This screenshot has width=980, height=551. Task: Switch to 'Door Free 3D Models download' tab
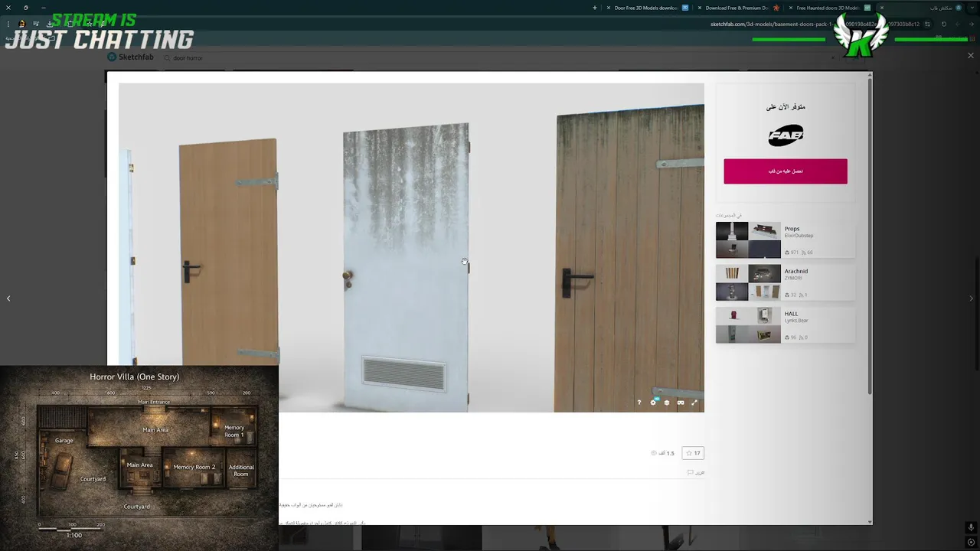pos(646,8)
